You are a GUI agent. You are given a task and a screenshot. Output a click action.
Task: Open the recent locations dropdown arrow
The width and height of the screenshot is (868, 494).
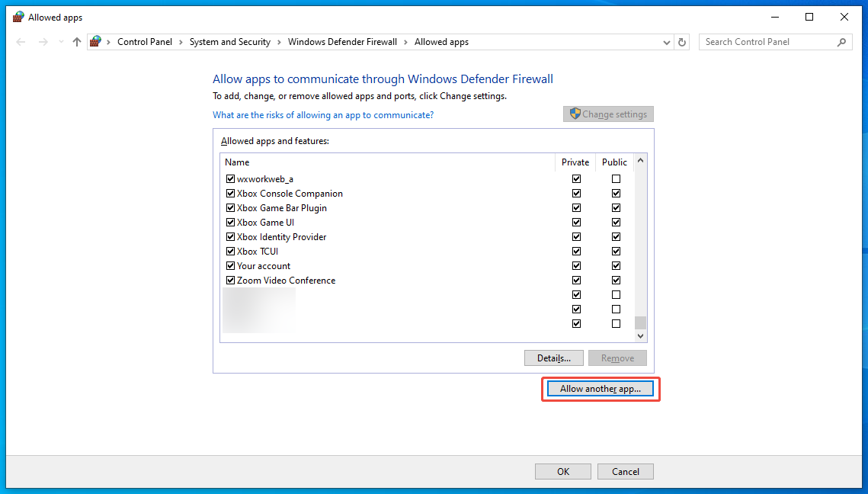click(x=61, y=42)
